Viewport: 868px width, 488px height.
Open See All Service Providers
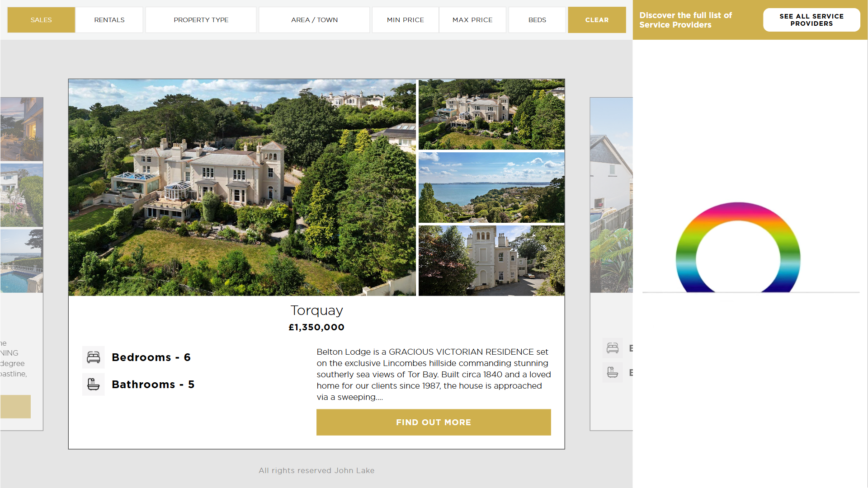tap(811, 20)
